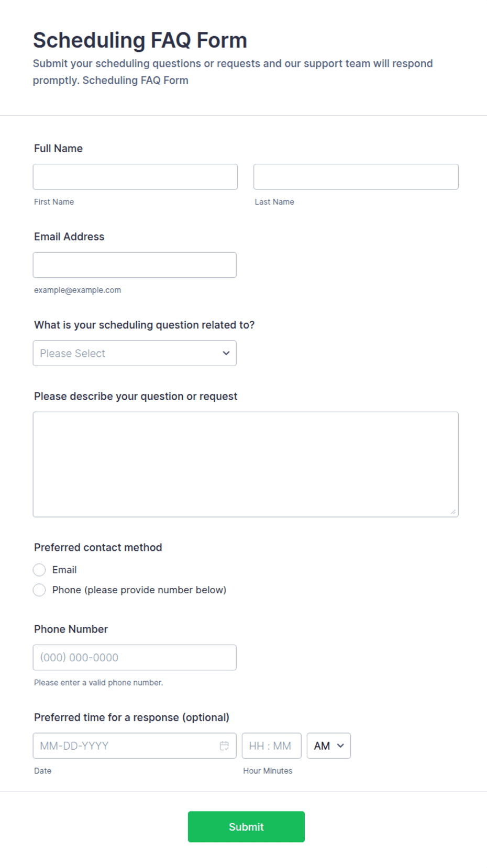Screen dimensions: 487x868
Task: Click the MM-DD-YYYY date field
Action: (135, 746)
